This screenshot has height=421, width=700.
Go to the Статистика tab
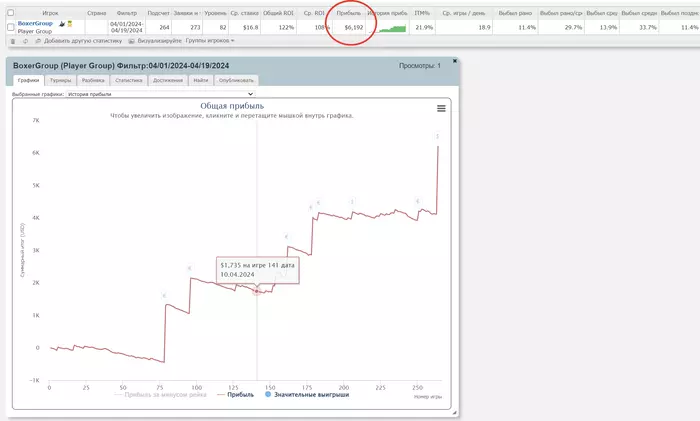(x=129, y=80)
